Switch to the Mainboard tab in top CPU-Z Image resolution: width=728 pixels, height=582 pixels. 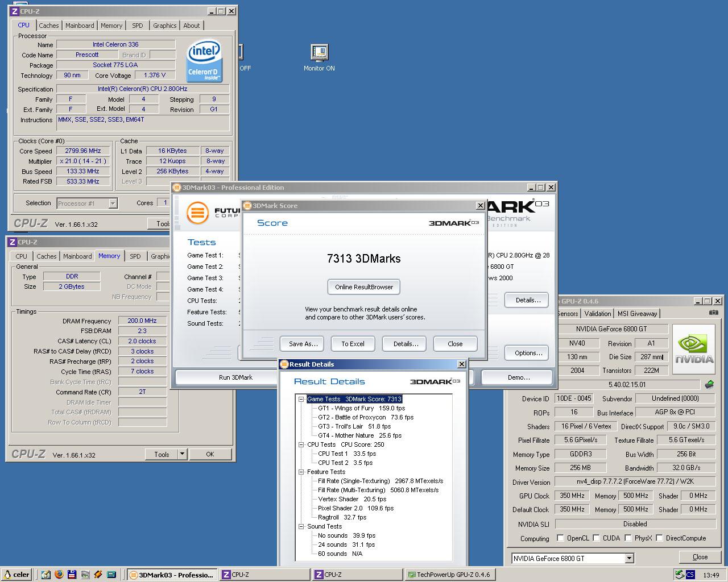click(x=80, y=26)
